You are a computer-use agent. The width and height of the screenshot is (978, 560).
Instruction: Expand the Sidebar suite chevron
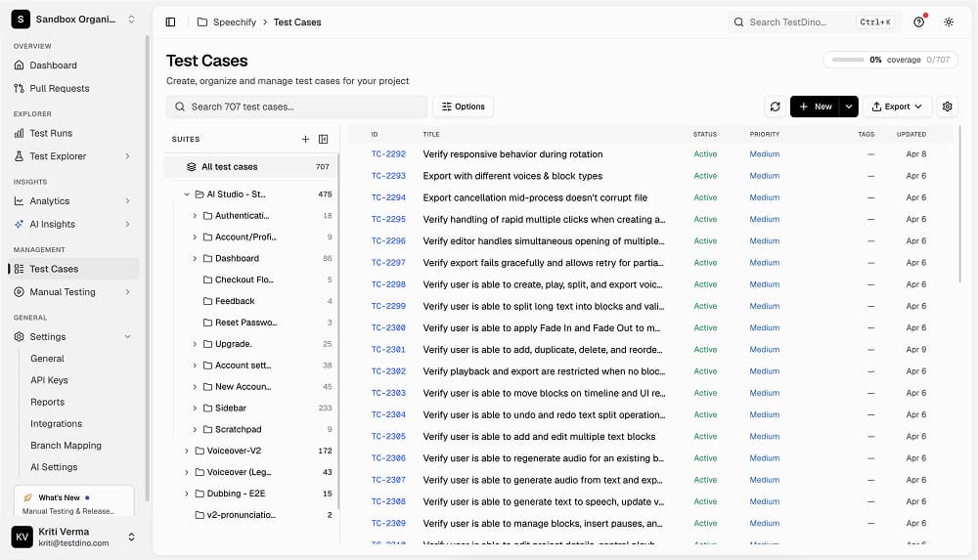coord(195,408)
